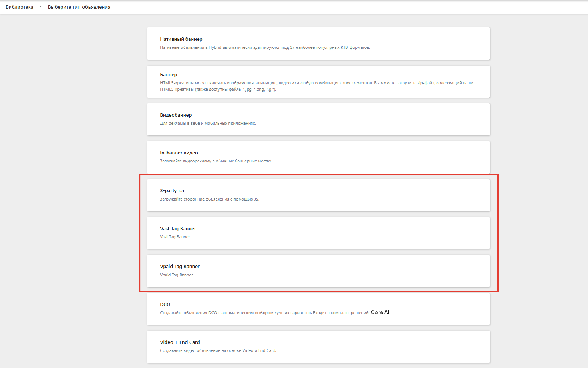Viewport: 588px width, 368px height.
Task: Open the 3-party тэг heading
Action: 172,191
